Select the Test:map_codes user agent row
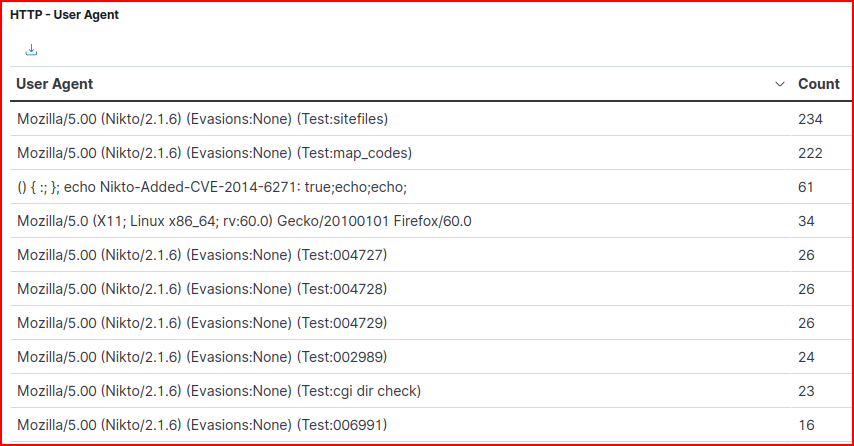 [214, 153]
